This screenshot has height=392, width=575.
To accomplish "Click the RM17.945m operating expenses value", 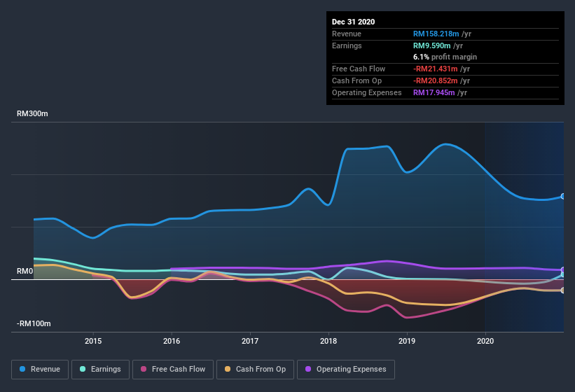I will point(434,92).
